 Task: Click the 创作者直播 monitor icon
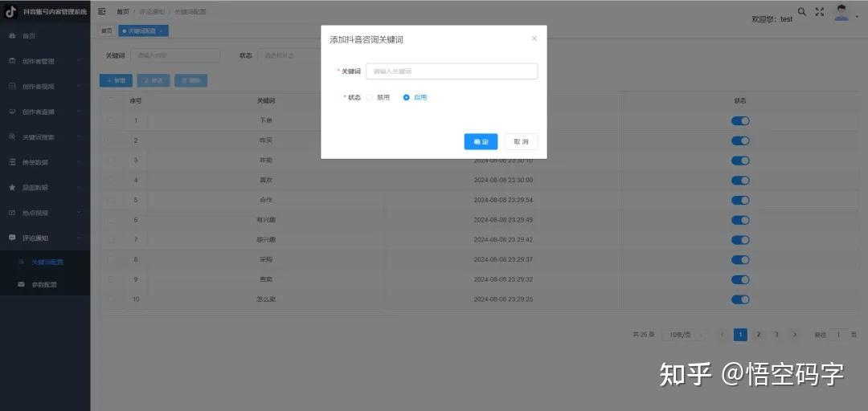pyautogui.click(x=12, y=112)
